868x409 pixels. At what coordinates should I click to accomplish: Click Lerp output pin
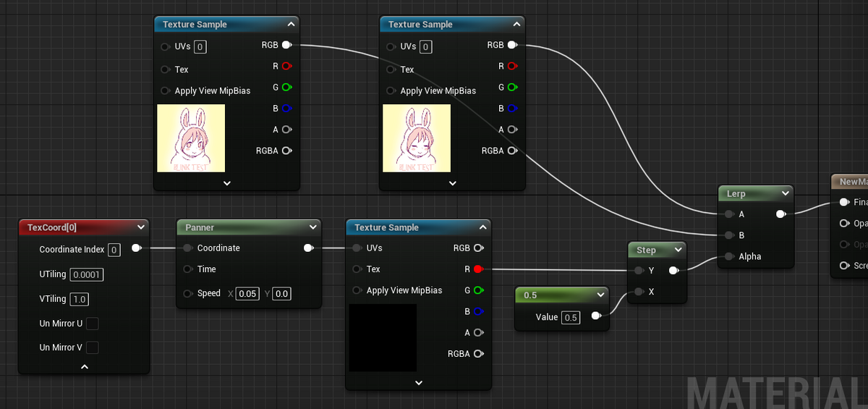point(780,214)
